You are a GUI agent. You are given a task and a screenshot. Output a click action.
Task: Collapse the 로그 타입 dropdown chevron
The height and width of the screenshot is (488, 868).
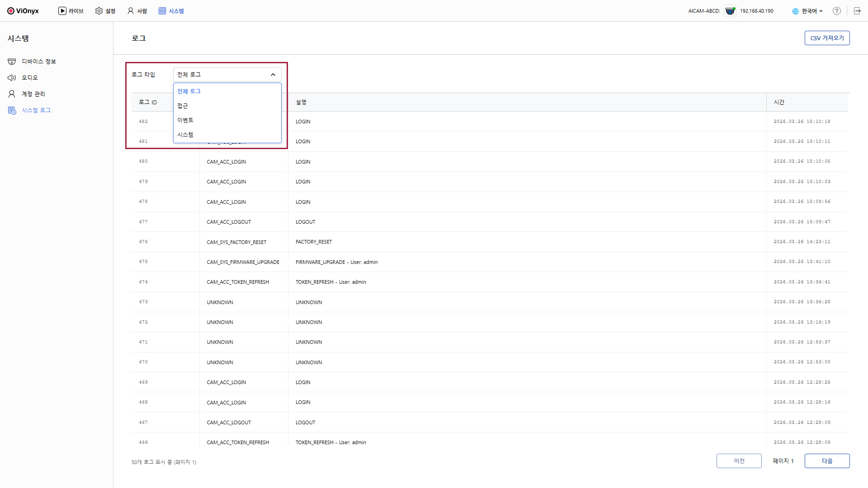(273, 75)
